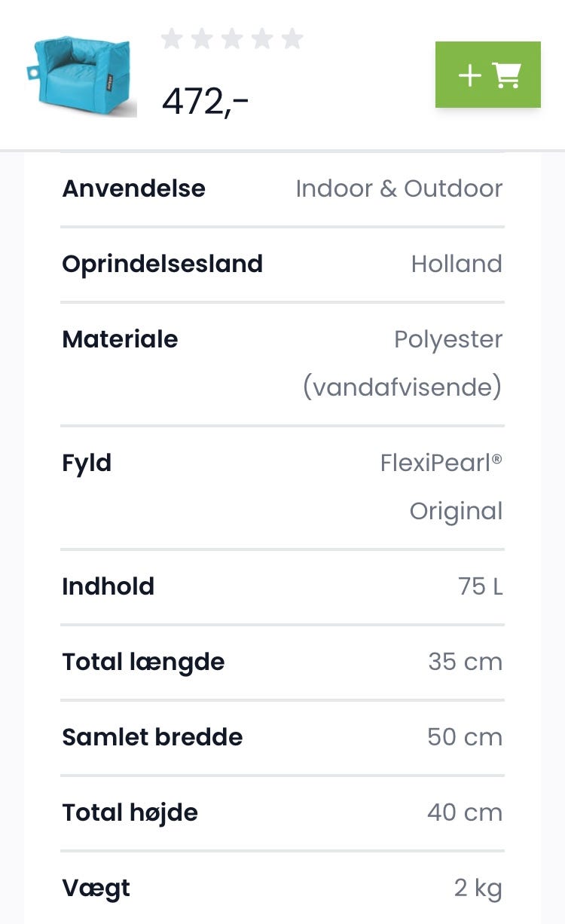Click the green add-to-cart button
This screenshot has width=565, height=924.
click(x=487, y=75)
